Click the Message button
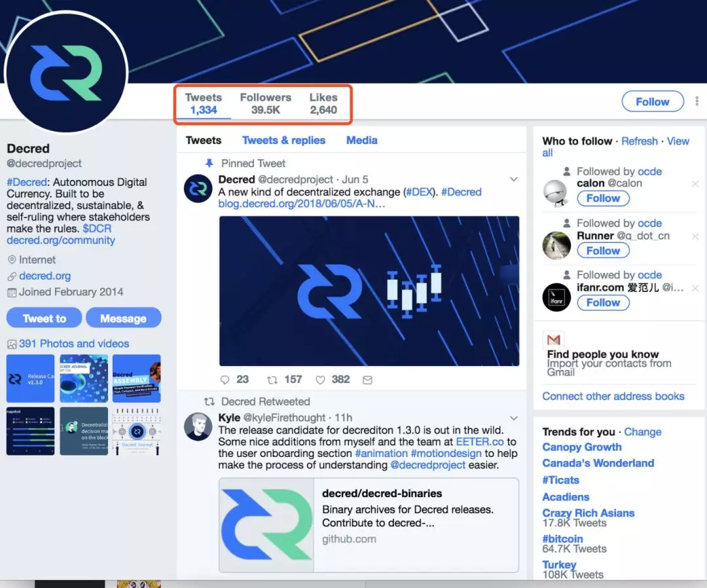Screen dimensions: 707x588 [x=123, y=318]
